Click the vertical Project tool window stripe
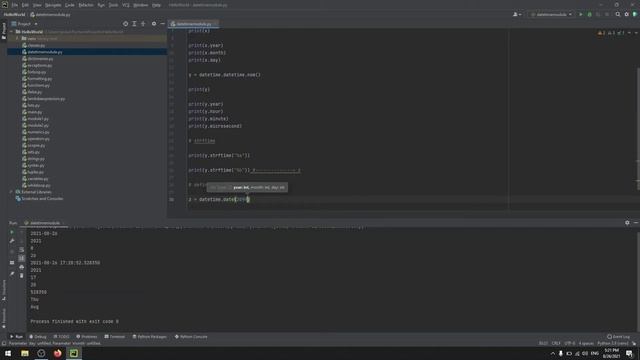The height and width of the screenshot is (360, 640). tap(4, 31)
